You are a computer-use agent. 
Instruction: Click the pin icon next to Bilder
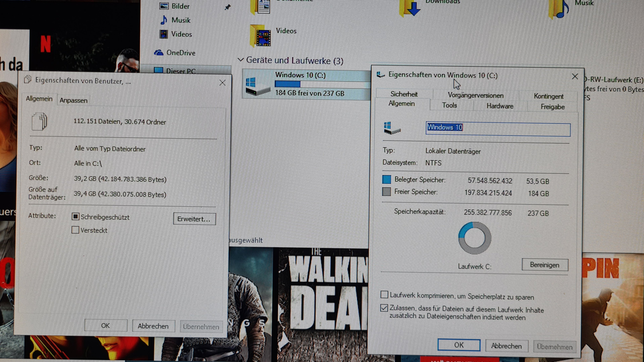(x=227, y=7)
